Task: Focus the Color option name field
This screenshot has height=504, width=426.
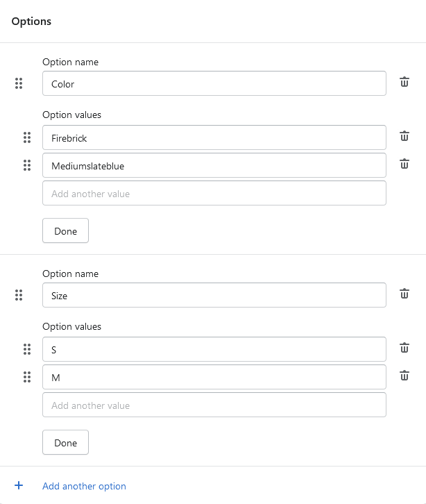Action: (x=214, y=83)
